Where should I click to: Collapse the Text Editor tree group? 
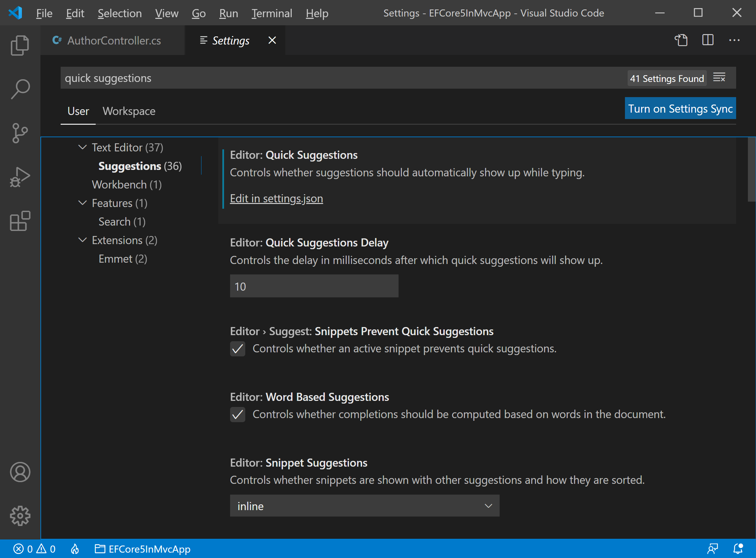(x=82, y=148)
